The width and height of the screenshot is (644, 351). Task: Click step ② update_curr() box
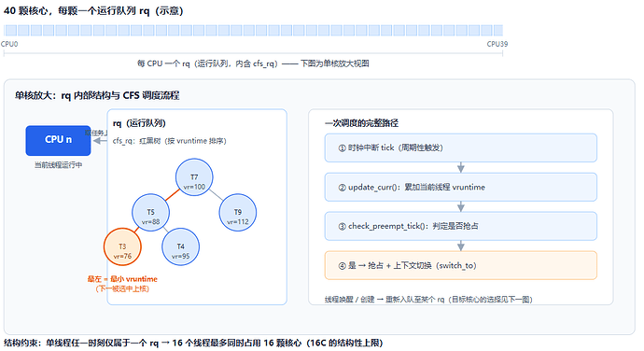(461, 187)
